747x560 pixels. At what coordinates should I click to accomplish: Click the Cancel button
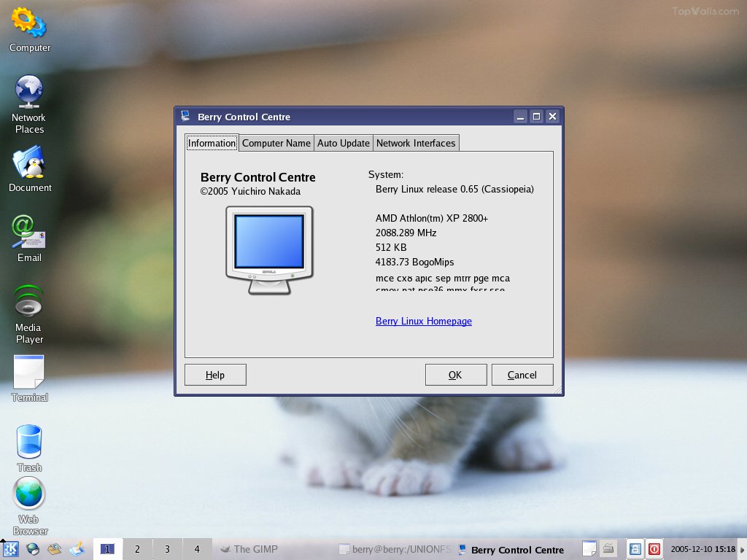click(522, 375)
